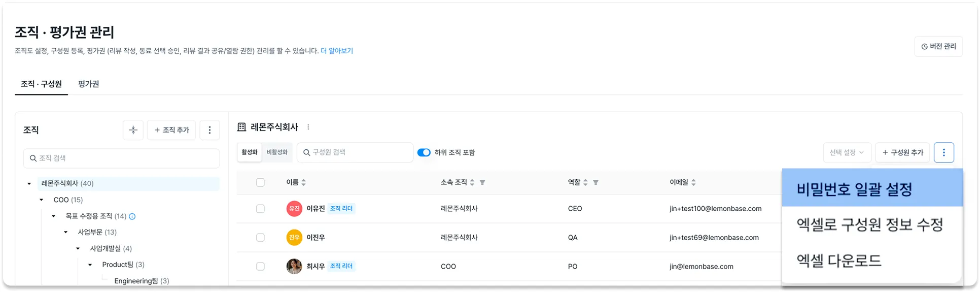The height and width of the screenshot is (292, 980).
Task: Check the select-all header checkbox
Action: [x=260, y=182]
